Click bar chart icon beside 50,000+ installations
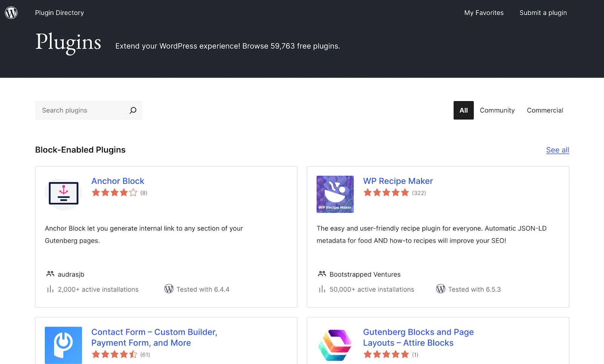 click(x=322, y=289)
